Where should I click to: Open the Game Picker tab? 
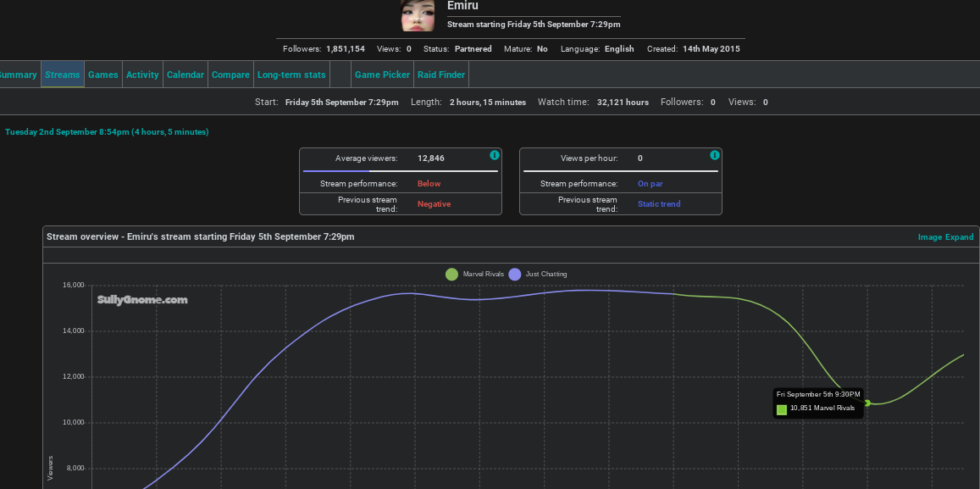pyautogui.click(x=382, y=75)
